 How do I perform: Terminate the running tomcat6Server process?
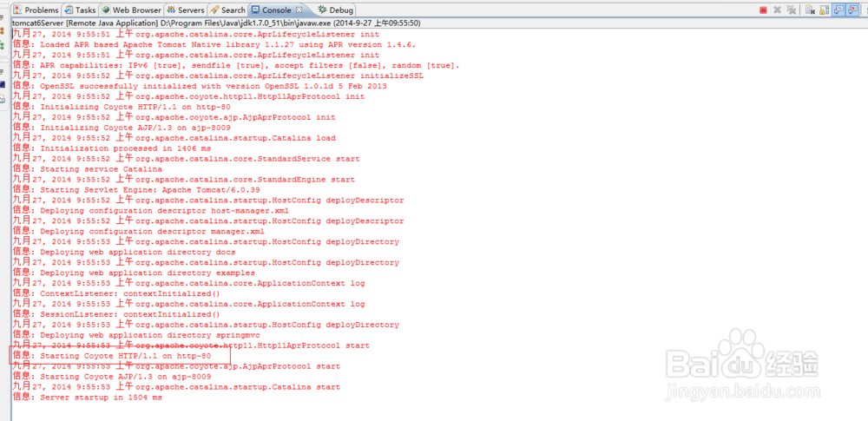coord(763,10)
